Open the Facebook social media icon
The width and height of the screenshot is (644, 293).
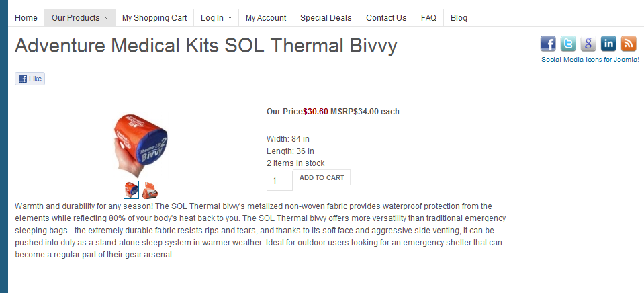point(548,44)
